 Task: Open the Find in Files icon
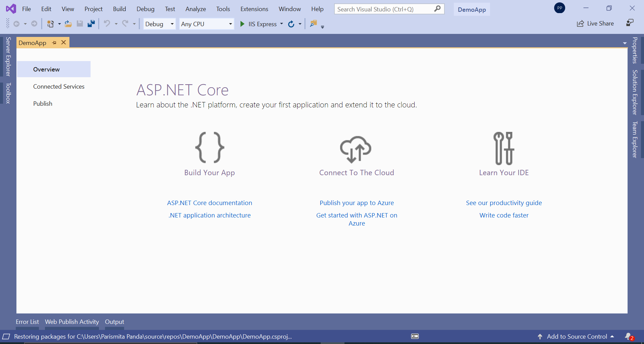(x=314, y=24)
